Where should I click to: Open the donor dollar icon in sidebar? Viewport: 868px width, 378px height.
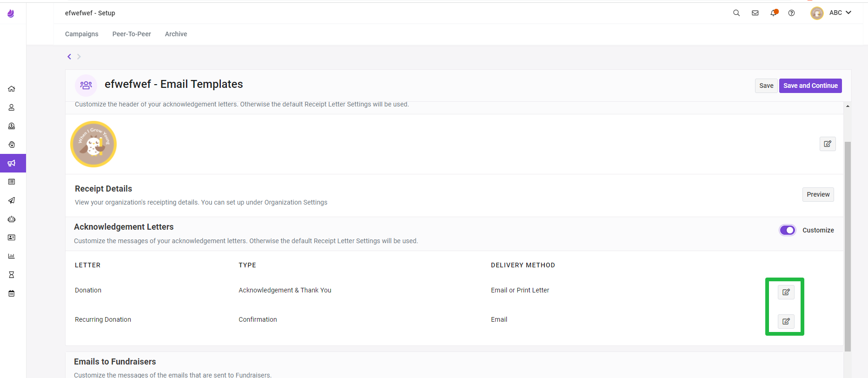click(12, 126)
